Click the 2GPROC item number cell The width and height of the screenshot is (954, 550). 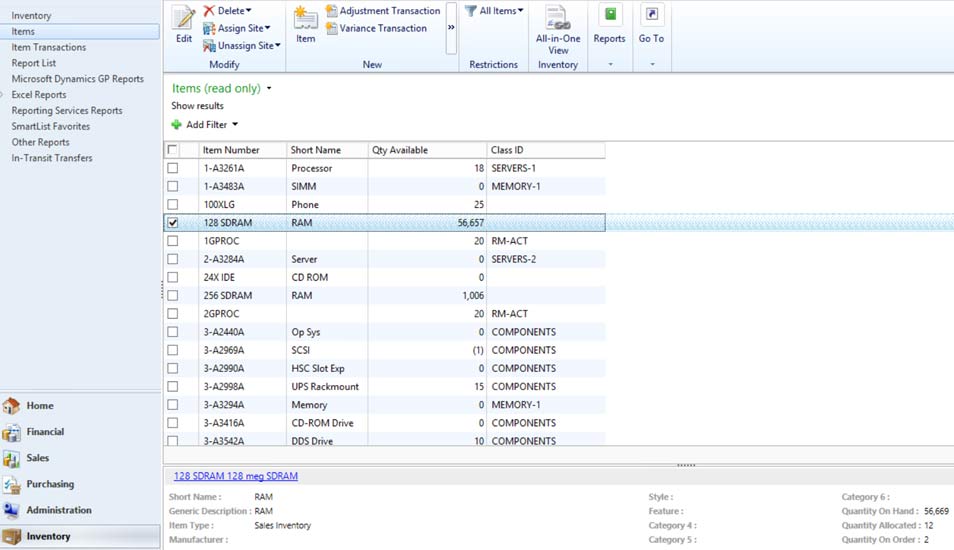pos(242,314)
